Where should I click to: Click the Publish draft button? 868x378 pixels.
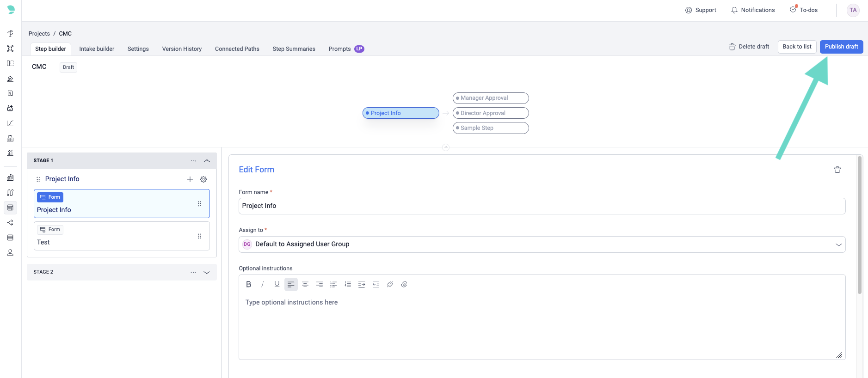[841, 47]
